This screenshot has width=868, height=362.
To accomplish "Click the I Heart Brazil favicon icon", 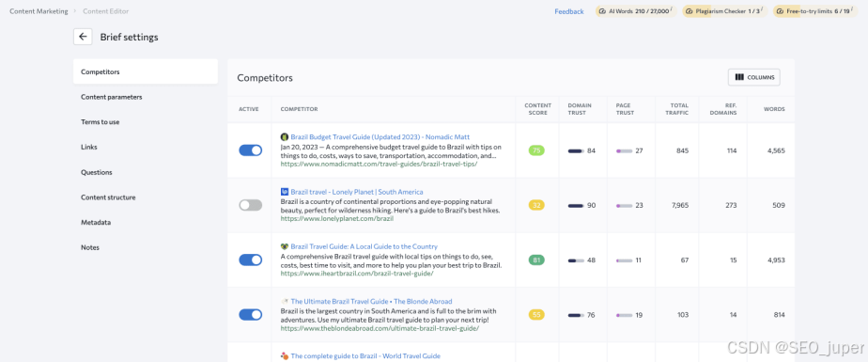I will (285, 246).
